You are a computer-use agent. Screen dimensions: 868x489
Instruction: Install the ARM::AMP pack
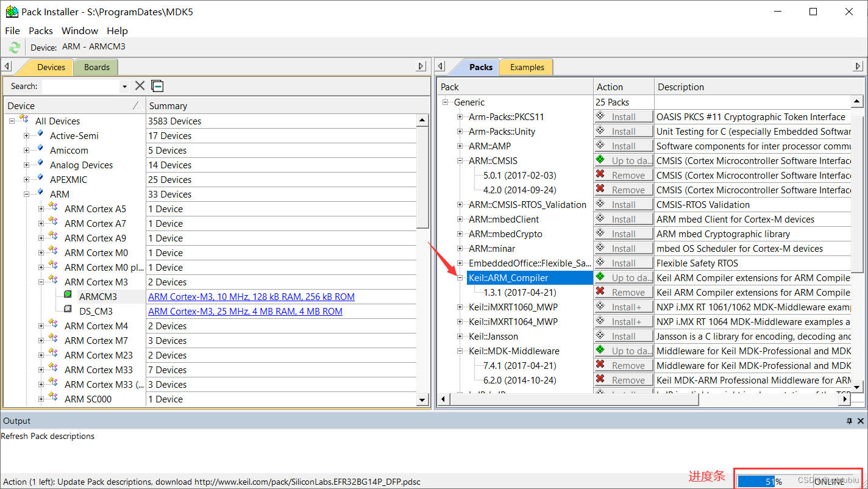point(624,146)
